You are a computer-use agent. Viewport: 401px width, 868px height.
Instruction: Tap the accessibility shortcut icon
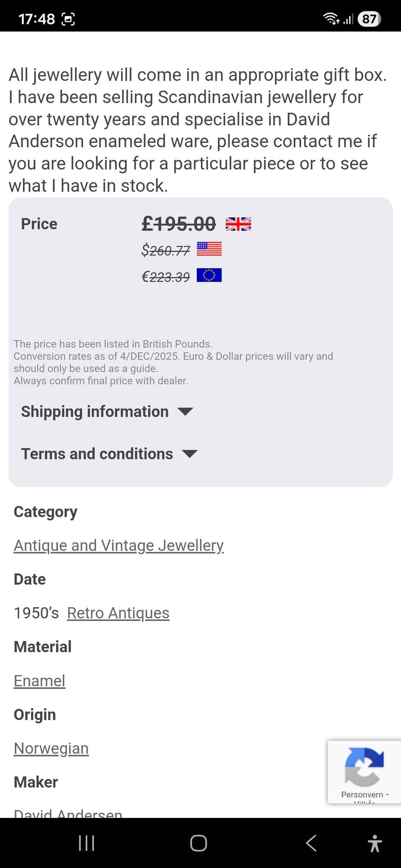[x=375, y=843]
